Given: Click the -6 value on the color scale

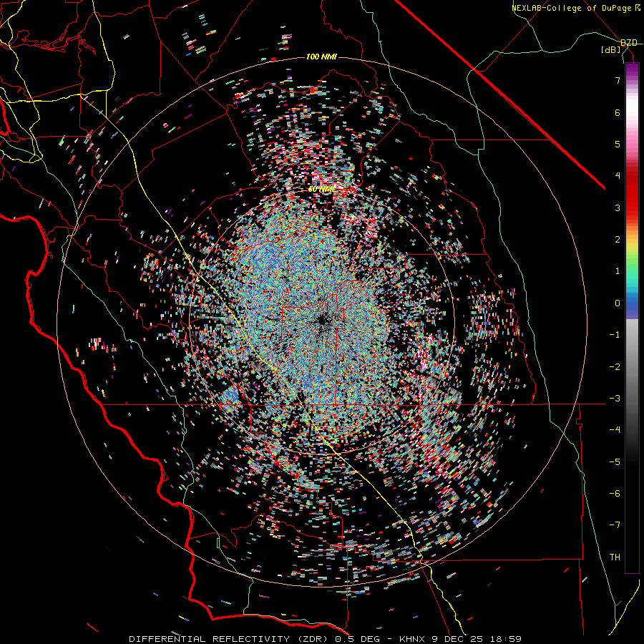Looking at the screenshot, I should click(x=615, y=494).
